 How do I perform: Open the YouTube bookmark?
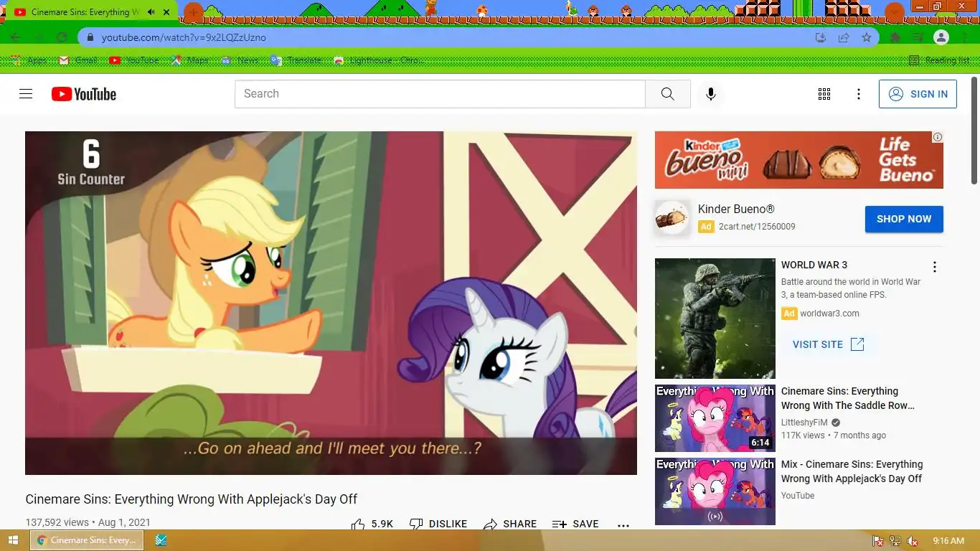[x=134, y=60]
